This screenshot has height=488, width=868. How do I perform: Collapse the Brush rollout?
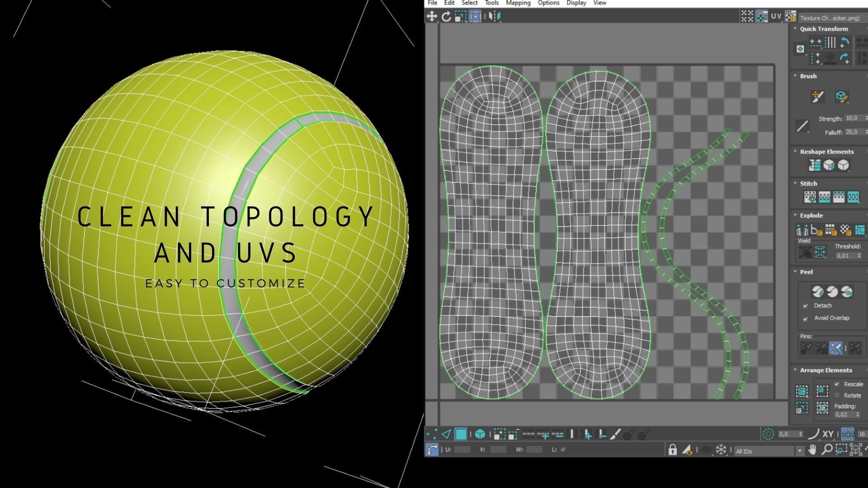click(796, 76)
